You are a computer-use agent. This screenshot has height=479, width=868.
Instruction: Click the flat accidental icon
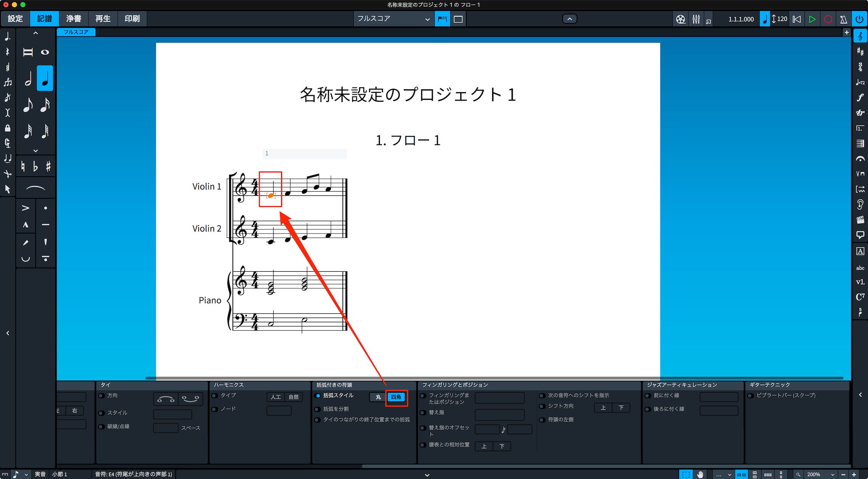click(36, 166)
